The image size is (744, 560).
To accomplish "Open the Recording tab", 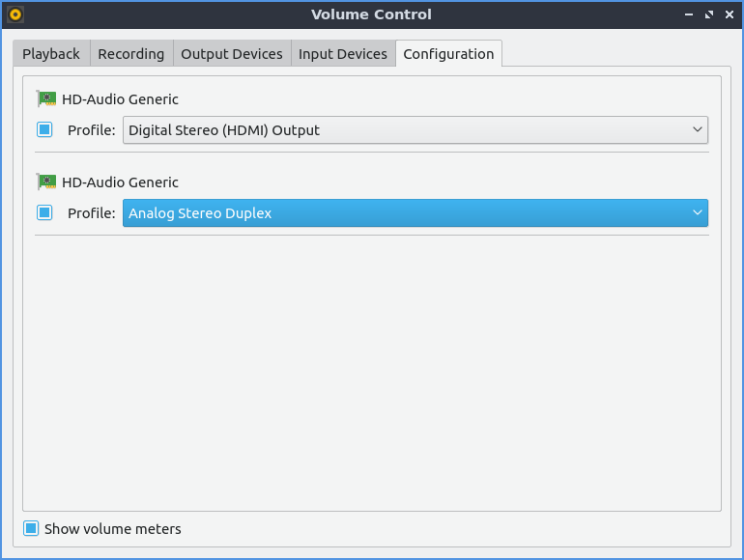I will point(130,54).
